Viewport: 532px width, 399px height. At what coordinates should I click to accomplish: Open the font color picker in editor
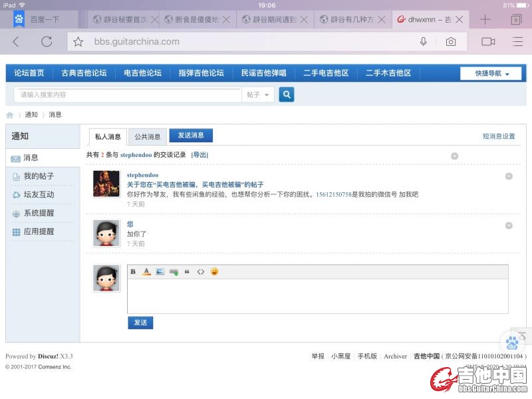147,272
